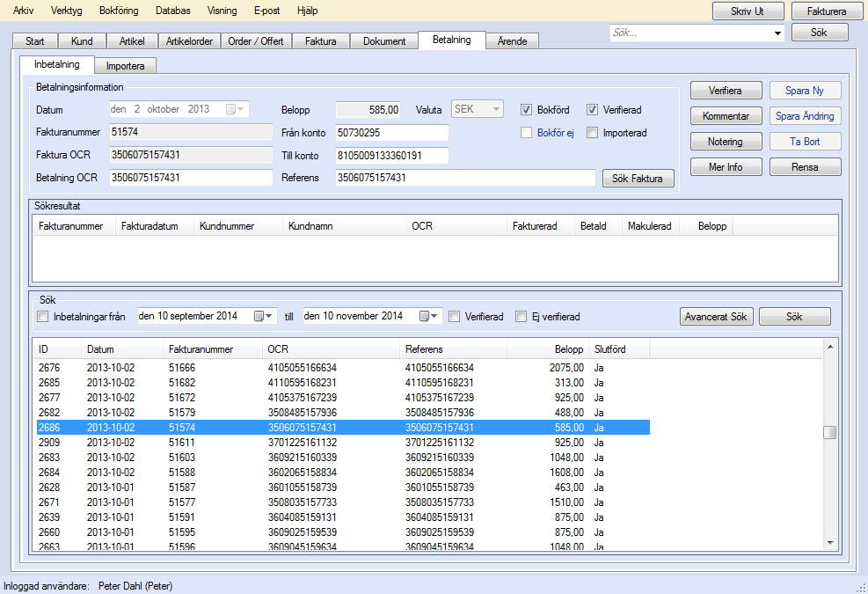Open the Verktyg menu

[67, 11]
